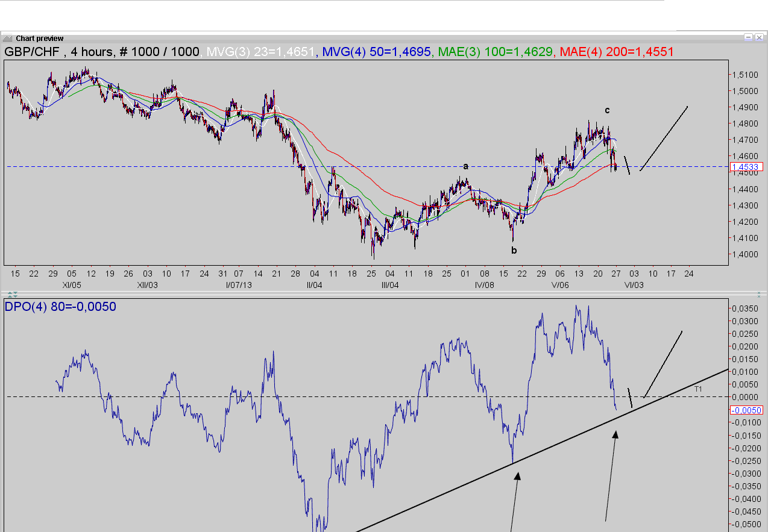Click the 'VI/03' date axis label
The image size is (768, 532).
tap(634, 284)
